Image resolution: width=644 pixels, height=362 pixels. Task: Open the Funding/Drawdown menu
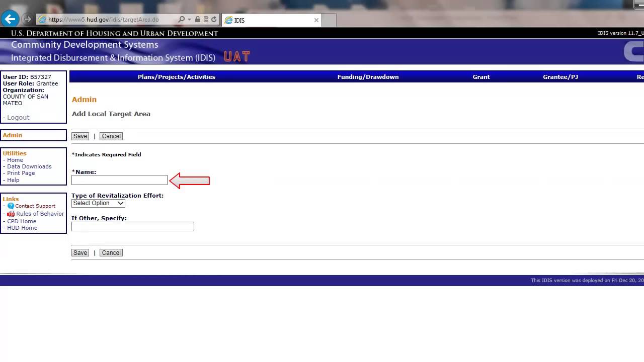tap(368, 77)
